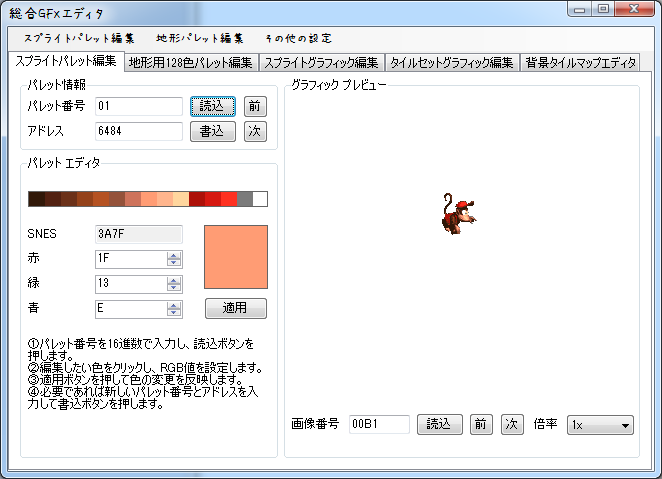
Task: Click the 緑 value field
Action: (131, 284)
